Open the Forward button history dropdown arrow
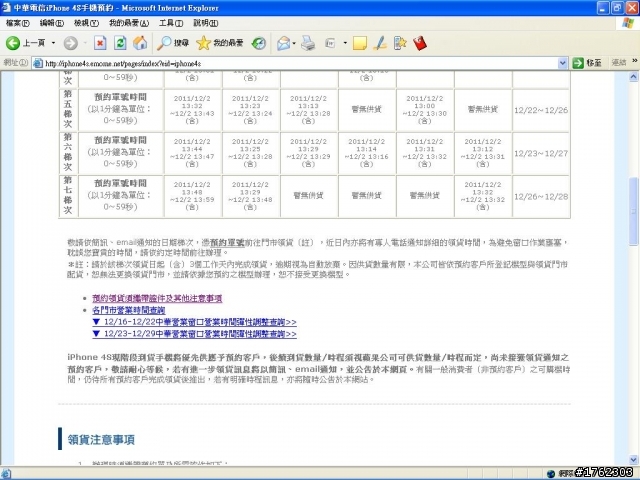This screenshot has width=640, height=480. tap(85, 43)
